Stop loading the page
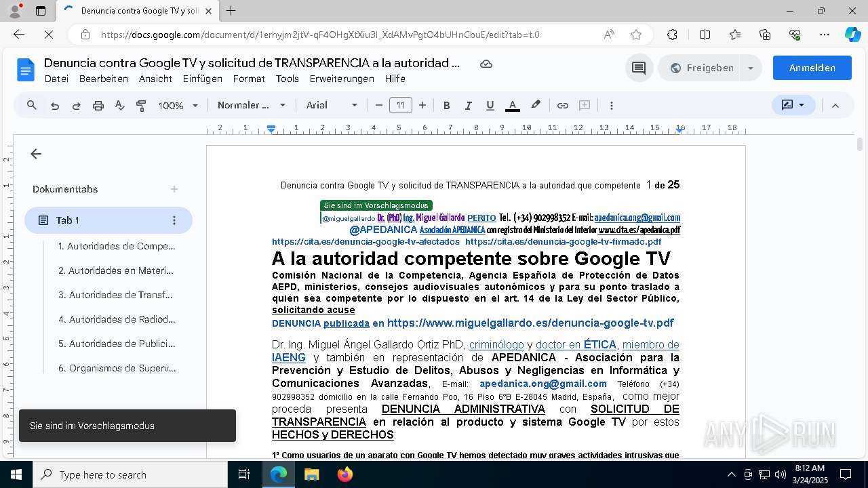Screen dimensions: 868x488 coord(48,35)
